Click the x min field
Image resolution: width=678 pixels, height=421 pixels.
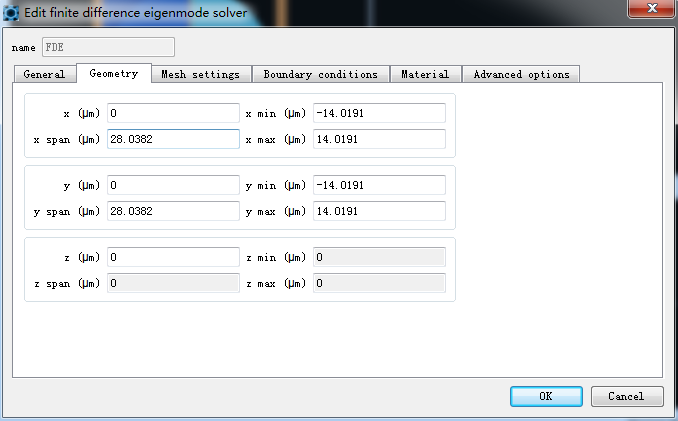[x=379, y=113]
